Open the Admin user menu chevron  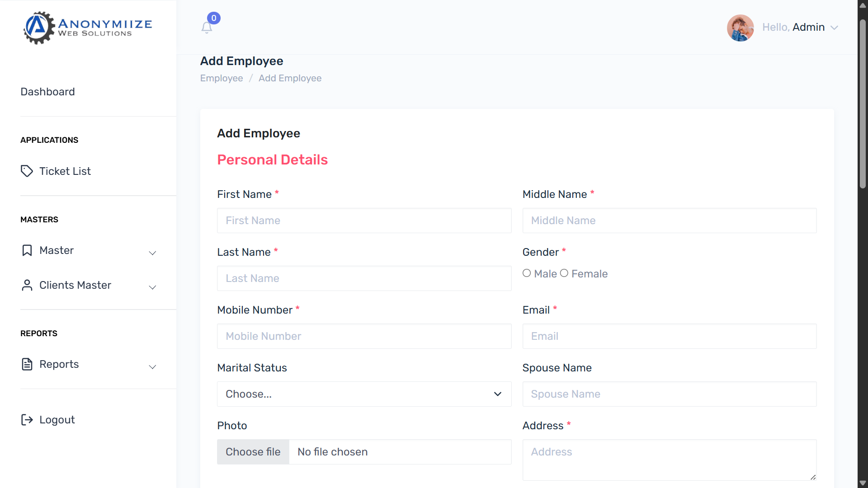click(835, 28)
